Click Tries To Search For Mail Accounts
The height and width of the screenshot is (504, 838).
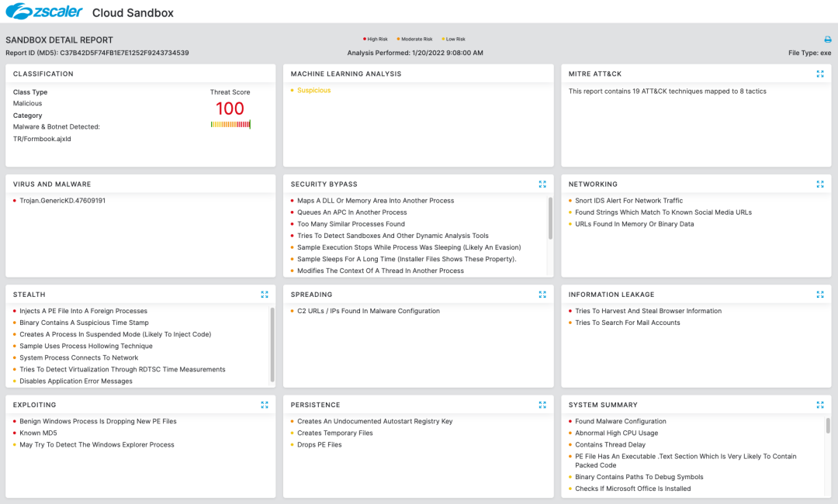(x=627, y=323)
